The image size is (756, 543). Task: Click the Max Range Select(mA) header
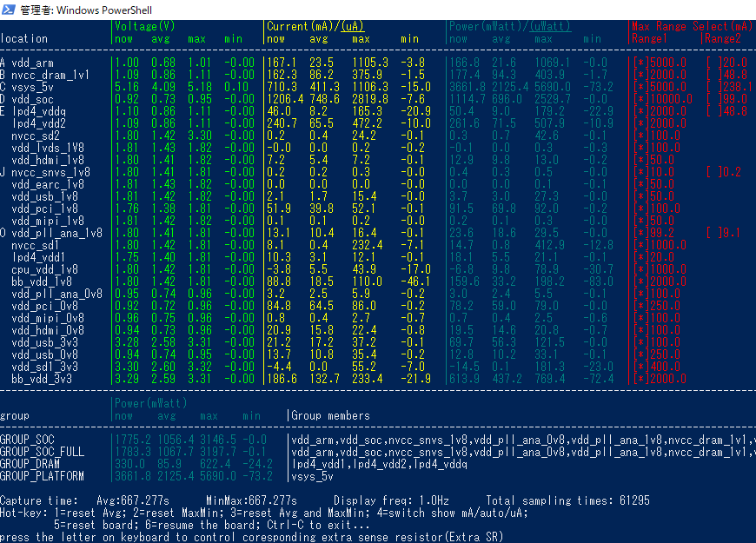693,26
